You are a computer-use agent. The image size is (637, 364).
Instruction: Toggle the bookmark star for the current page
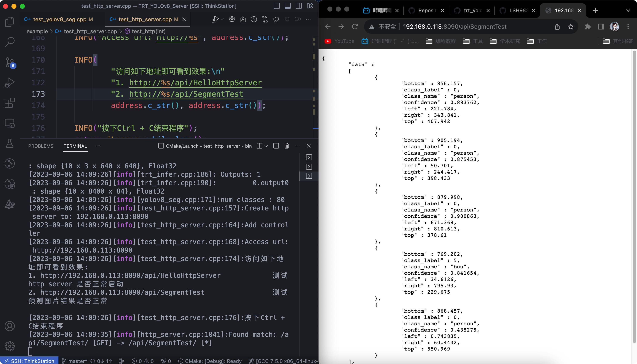tap(571, 27)
